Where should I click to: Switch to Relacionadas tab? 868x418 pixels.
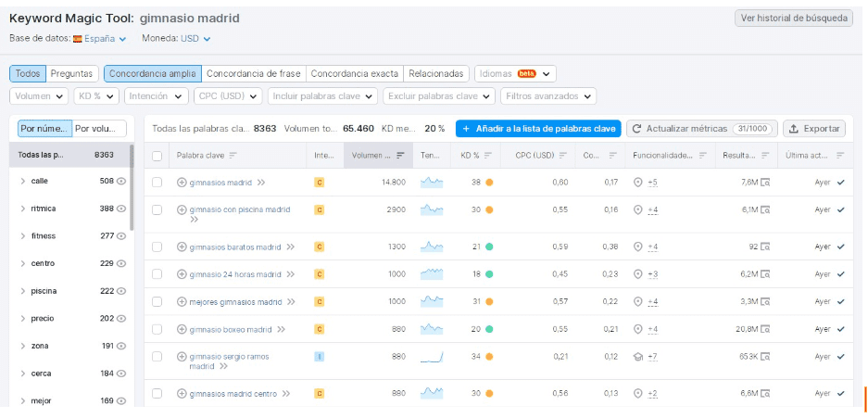point(436,73)
